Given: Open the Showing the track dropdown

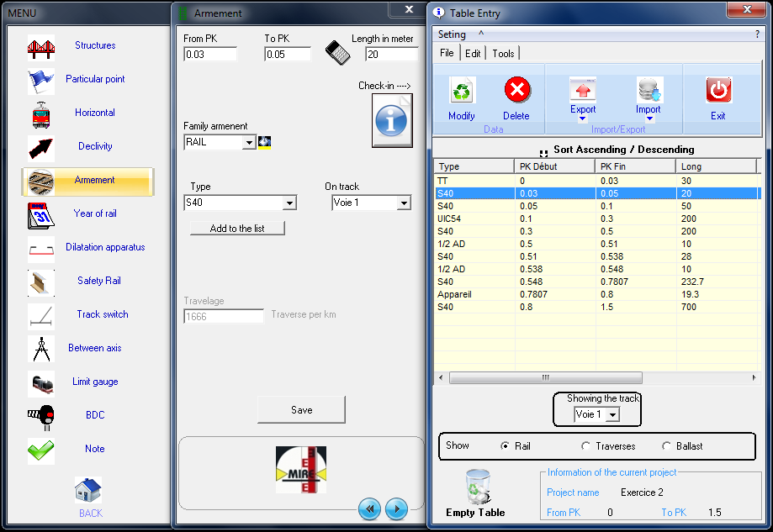Looking at the screenshot, I should click(612, 415).
